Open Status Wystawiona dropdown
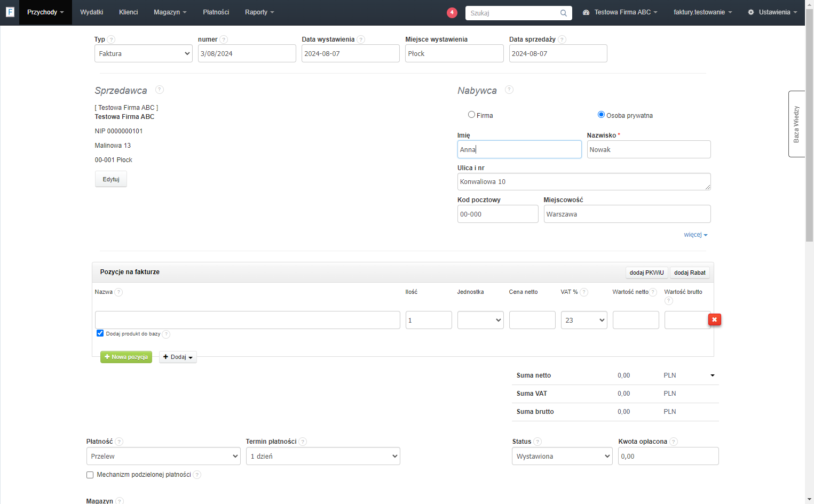 click(562, 456)
